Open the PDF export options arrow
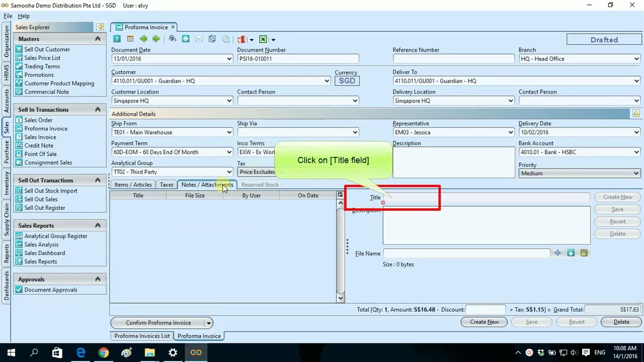This screenshot has height=362, width=644. (252, 40)
